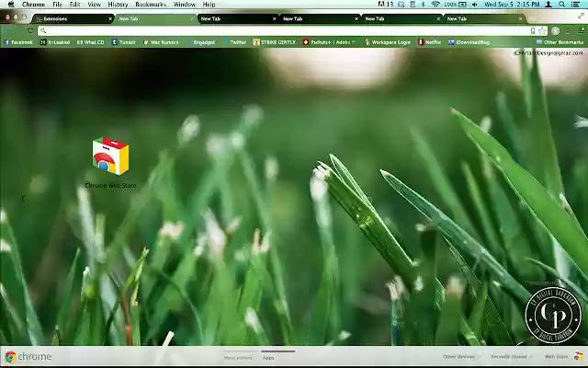This screenshot has width=588, height=368.
Task: Open the Bookmarks menu
Action: (x=151, y=4)
